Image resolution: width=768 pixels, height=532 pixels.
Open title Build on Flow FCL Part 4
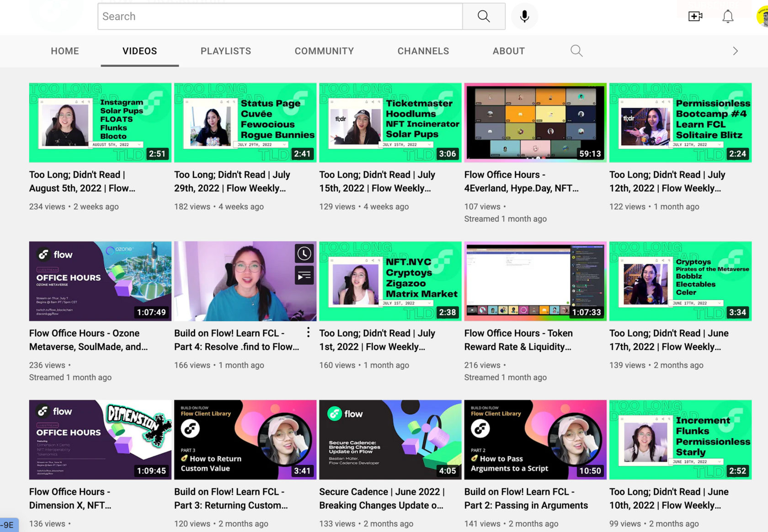[237, 340]
